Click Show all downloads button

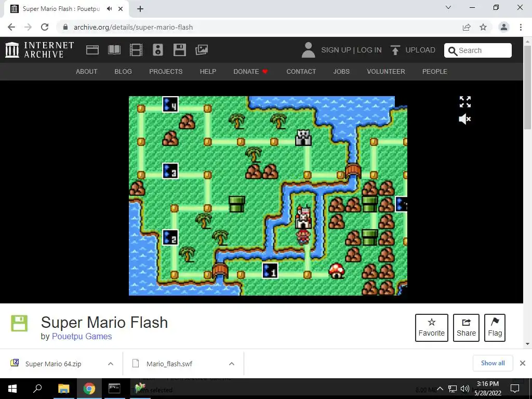point(493,363)
